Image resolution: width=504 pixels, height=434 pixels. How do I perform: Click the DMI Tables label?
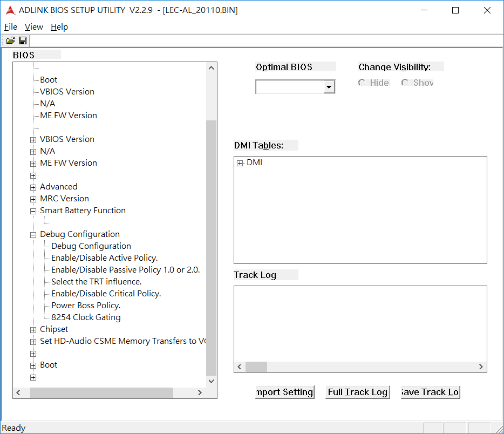pos(258,145)
